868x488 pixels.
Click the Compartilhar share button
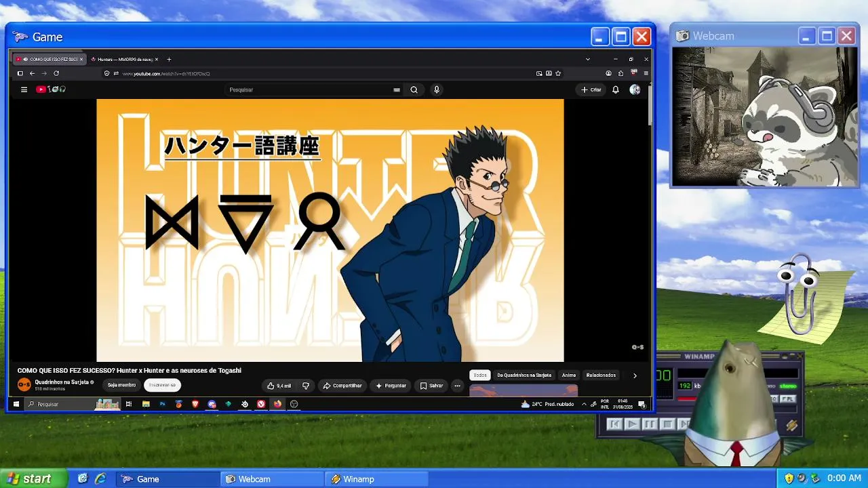342,386
